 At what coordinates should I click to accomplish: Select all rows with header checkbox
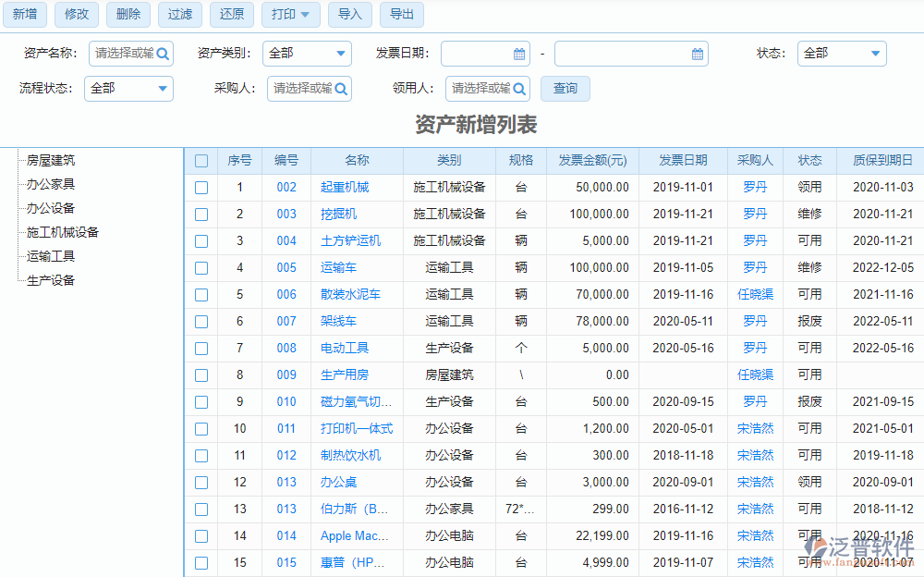point(201,161)
